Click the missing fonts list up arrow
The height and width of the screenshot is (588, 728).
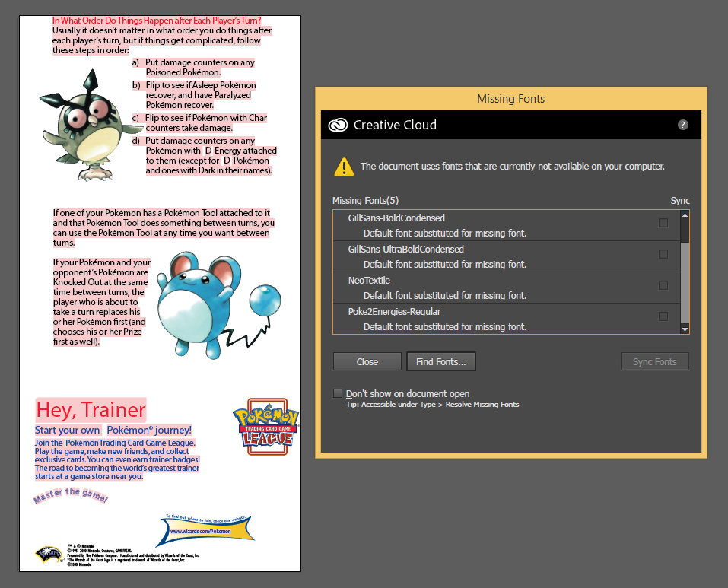coord(685,215)
